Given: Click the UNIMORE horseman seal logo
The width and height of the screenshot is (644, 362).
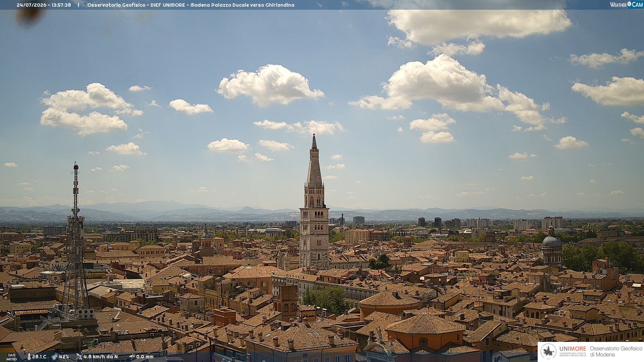Looking at the screenshot, I should [x=548, y=351].
